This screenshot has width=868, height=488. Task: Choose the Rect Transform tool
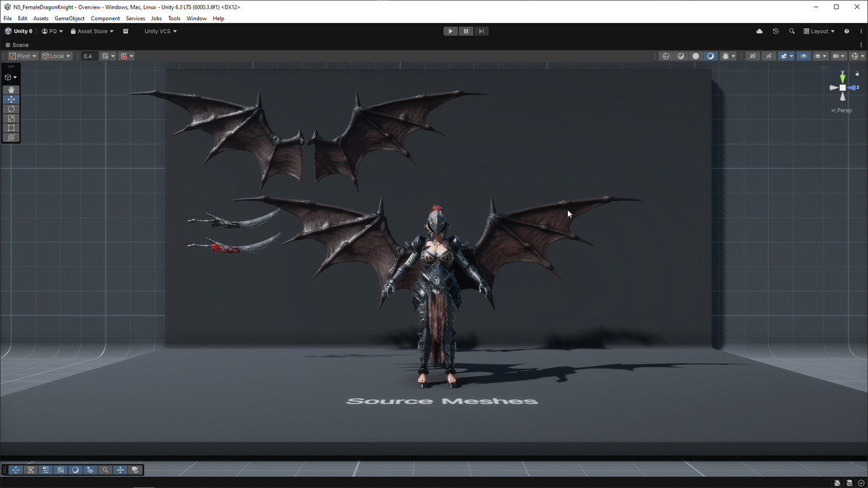tap(11, 128)
